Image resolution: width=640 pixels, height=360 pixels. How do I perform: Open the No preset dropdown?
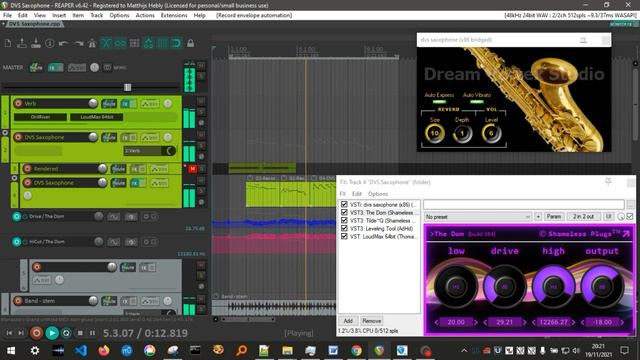click(x=478, y=217)
